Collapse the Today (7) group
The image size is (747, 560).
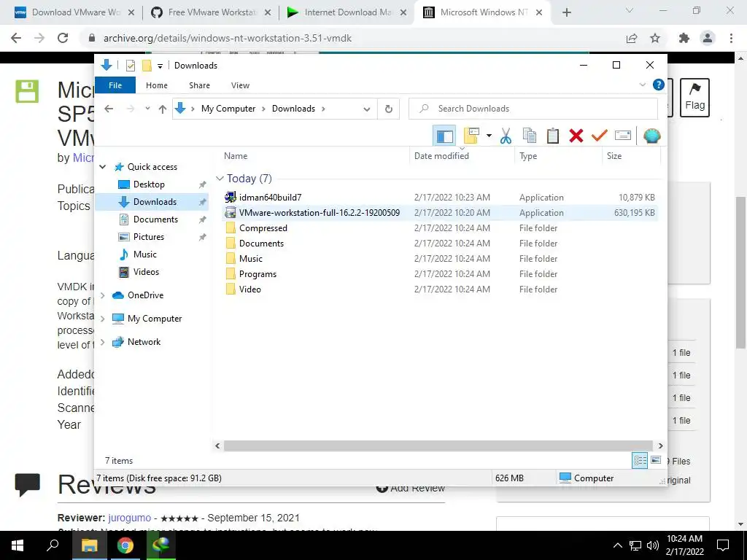point(220,179)
